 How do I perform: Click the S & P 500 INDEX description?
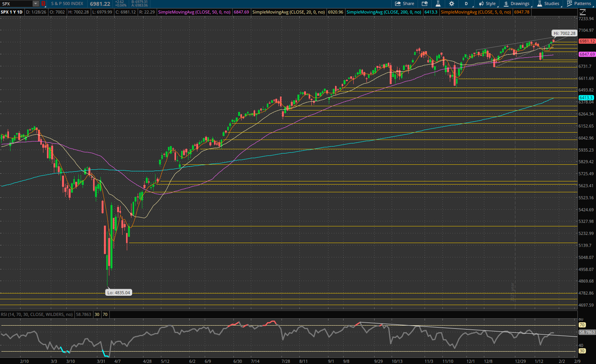point(67,3)
